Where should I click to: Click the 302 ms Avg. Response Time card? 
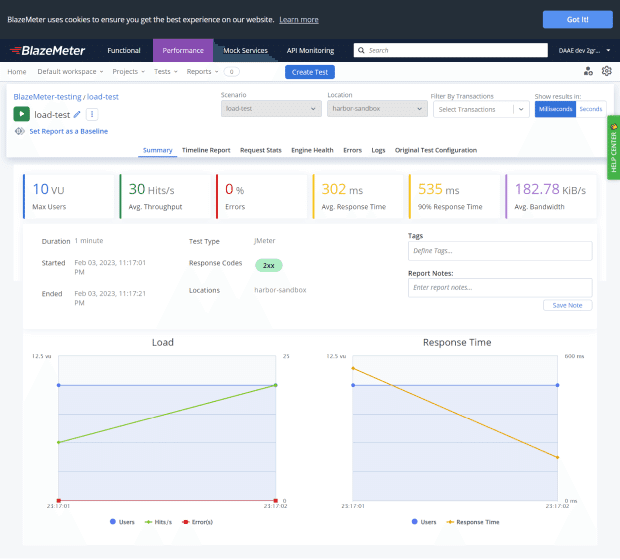358,196
